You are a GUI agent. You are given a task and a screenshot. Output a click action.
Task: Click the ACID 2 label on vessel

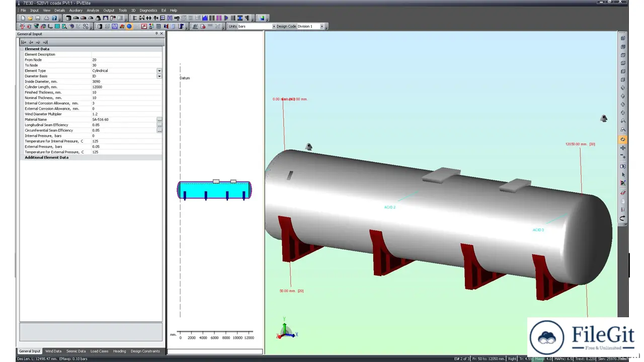390,207
